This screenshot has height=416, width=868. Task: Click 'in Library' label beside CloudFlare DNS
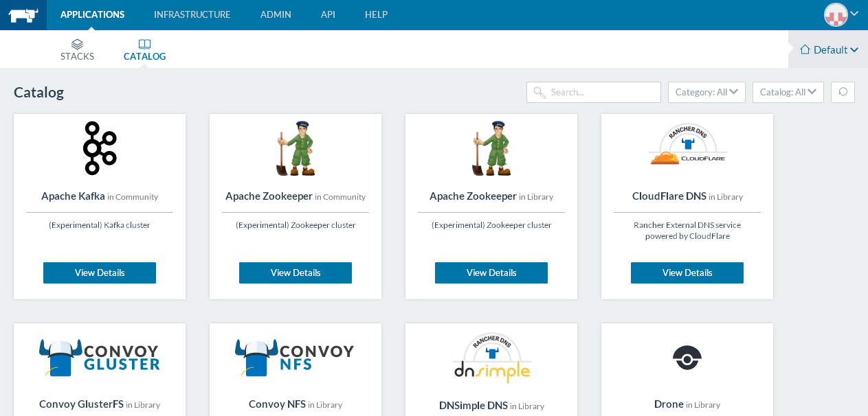(x=726, y=197)
